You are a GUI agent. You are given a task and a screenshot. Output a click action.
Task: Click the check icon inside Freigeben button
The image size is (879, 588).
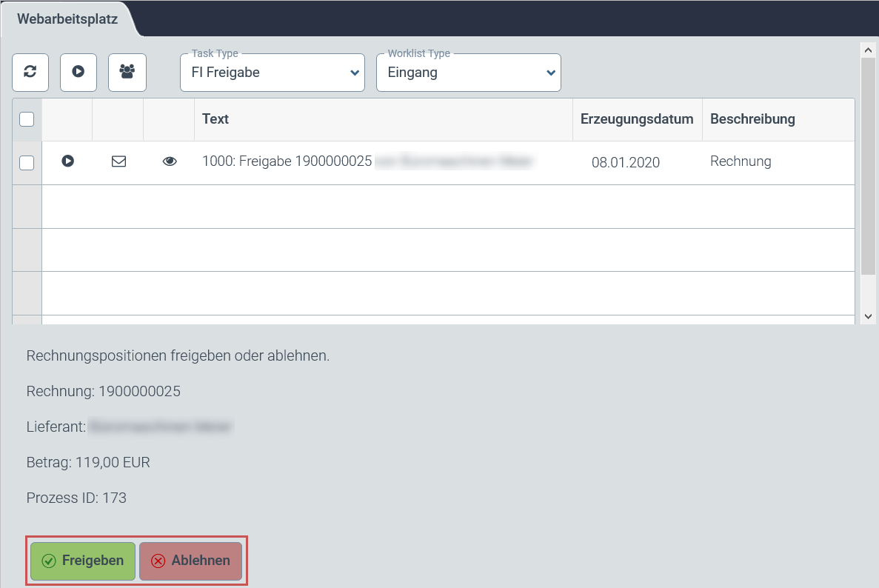[x=48, y=561]
